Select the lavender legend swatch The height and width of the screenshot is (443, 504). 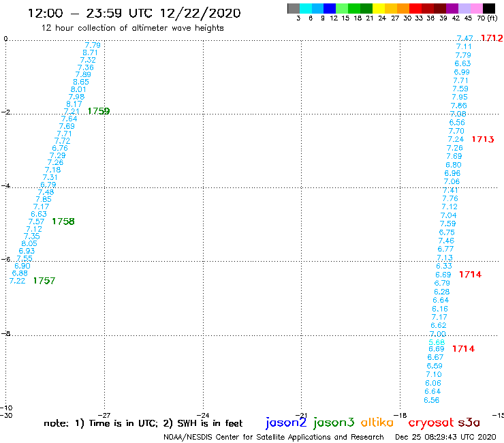click(x=464, y=8)
